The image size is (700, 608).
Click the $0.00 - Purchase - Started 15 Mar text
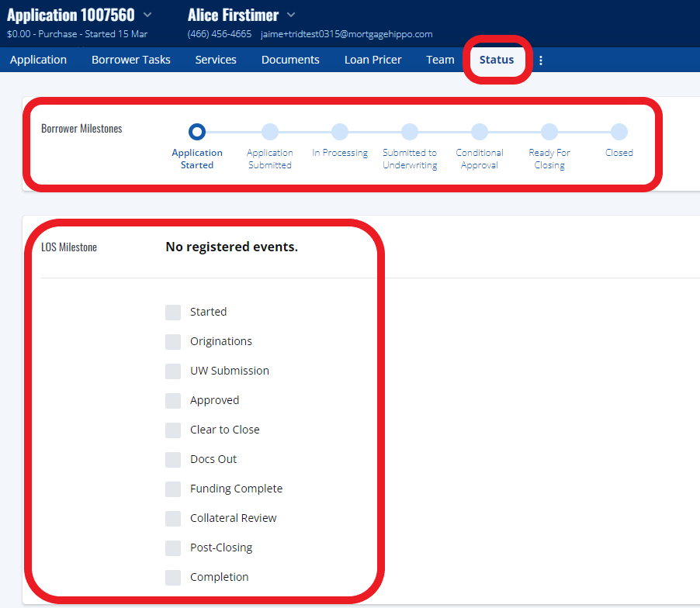[x=78, y=34]
